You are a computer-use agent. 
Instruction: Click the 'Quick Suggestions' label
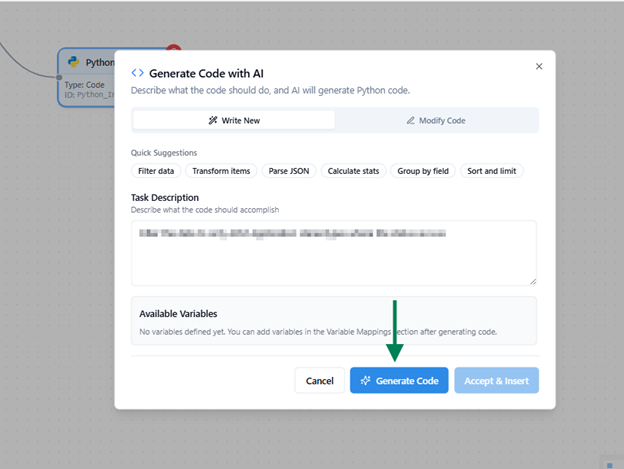tap(164, 153)
